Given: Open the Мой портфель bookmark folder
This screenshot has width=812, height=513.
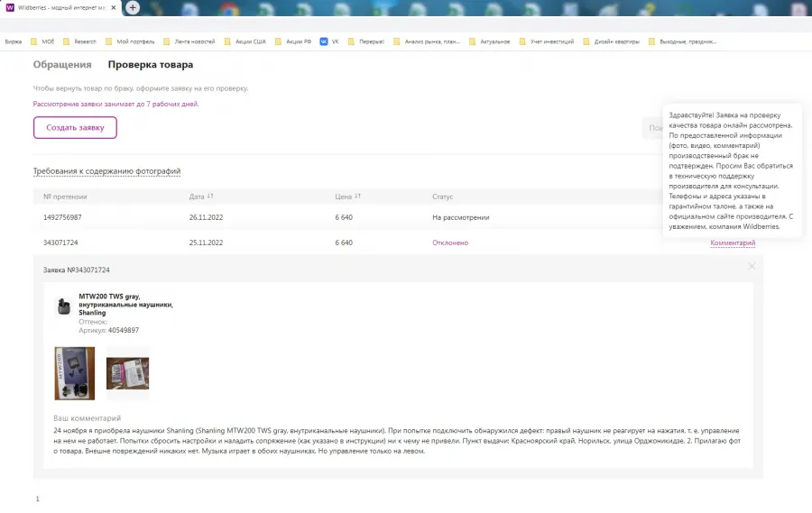Looking at the screenshot, I should (x=130, y=41).
